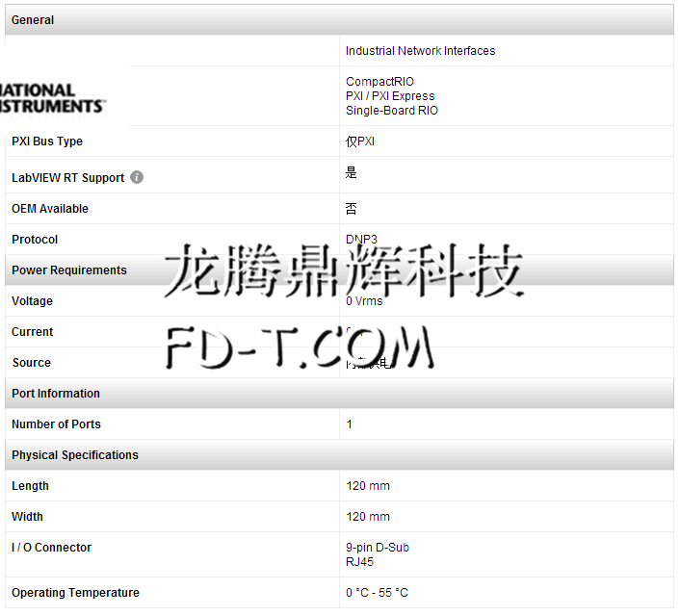Click the '0 °C - 55 °C' temperature value
This screenshot has width=680, height=616.
click(377, 593)
